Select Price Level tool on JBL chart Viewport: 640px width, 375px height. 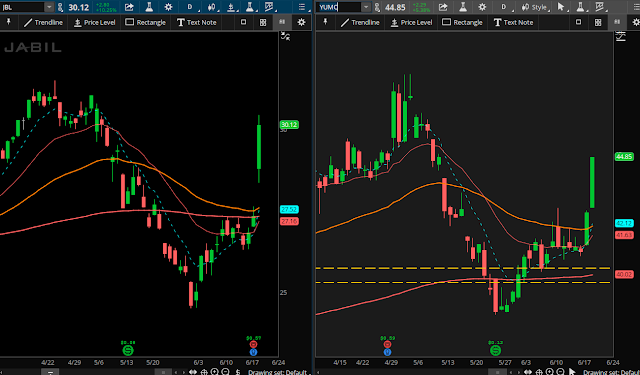[x=95, y=22]
